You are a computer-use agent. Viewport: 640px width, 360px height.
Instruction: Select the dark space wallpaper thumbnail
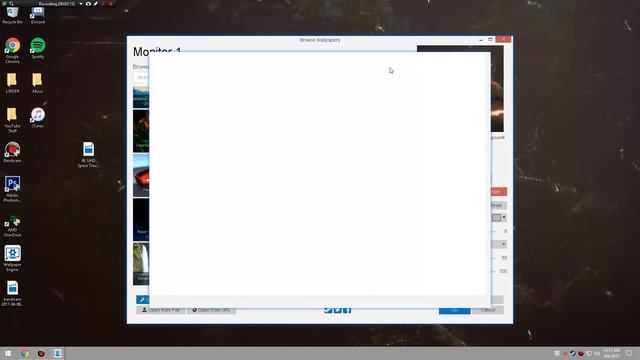(141, 220)
